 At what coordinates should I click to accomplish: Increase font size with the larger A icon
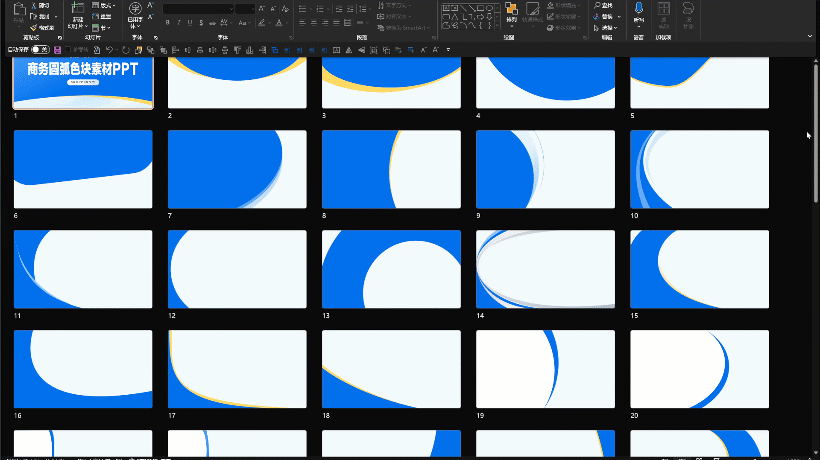(x=261, y=9)
